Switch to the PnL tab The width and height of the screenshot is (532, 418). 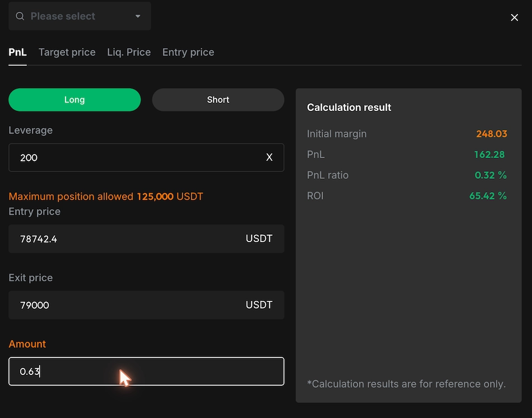[x=17, y=52]
